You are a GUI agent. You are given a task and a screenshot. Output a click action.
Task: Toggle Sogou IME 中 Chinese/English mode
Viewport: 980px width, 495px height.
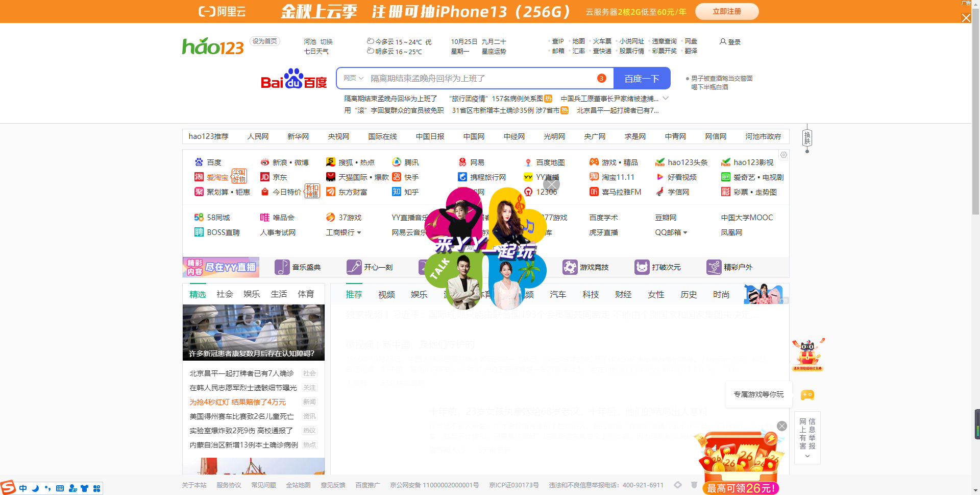pyautogui.click(x=23, y=488)
